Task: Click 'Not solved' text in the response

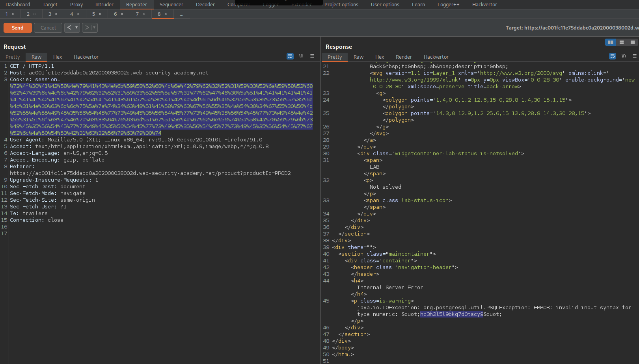Action: click(x=386, y=187)
